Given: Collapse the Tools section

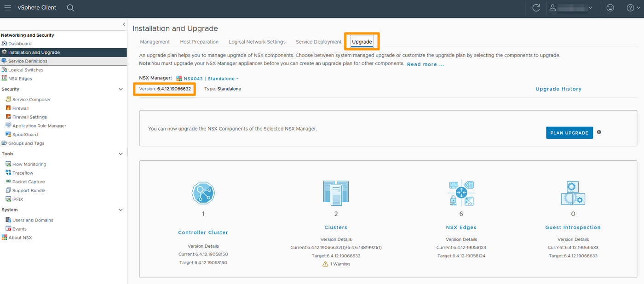Looking at the screenshot, I should [x=121, y=153].
